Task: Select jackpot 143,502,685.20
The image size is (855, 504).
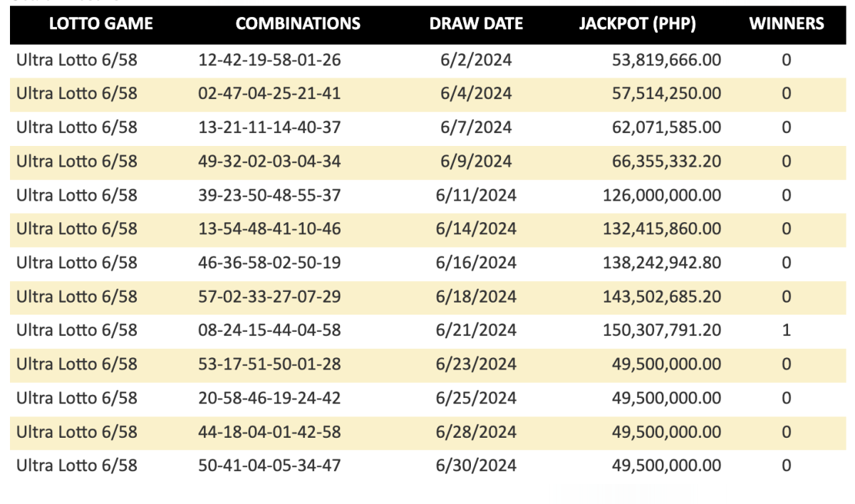Action: (x=662, y=297)
